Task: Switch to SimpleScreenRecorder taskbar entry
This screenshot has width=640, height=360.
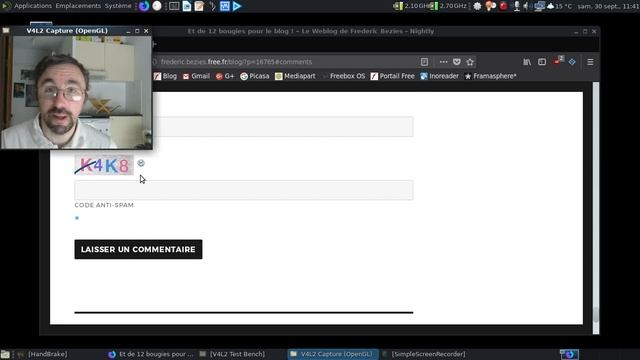Action: click(424, 354)
